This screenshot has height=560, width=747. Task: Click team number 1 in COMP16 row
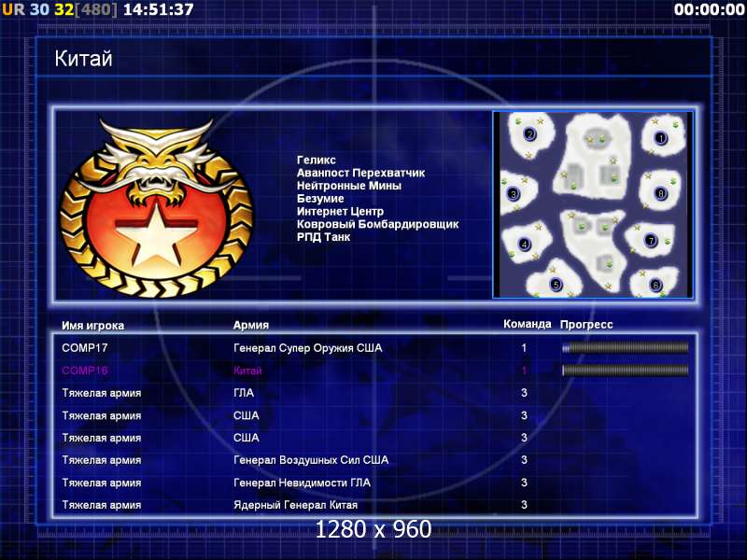tap(524, 371)
